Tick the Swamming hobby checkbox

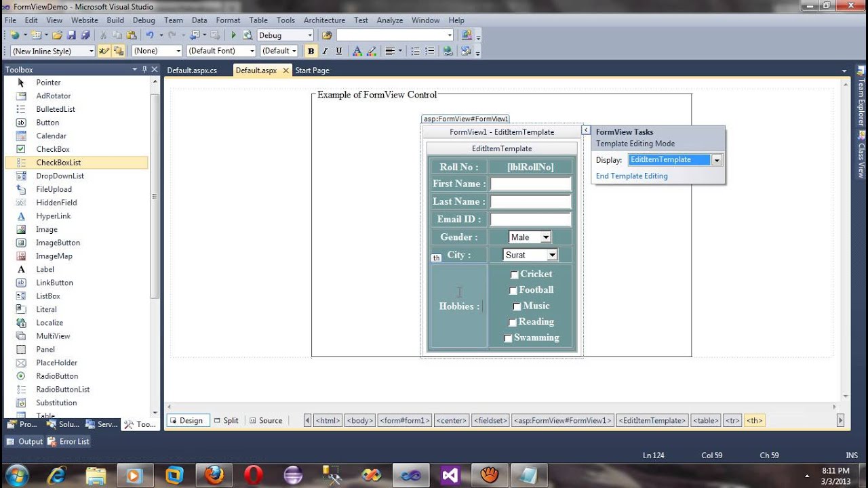coord(508,338)
